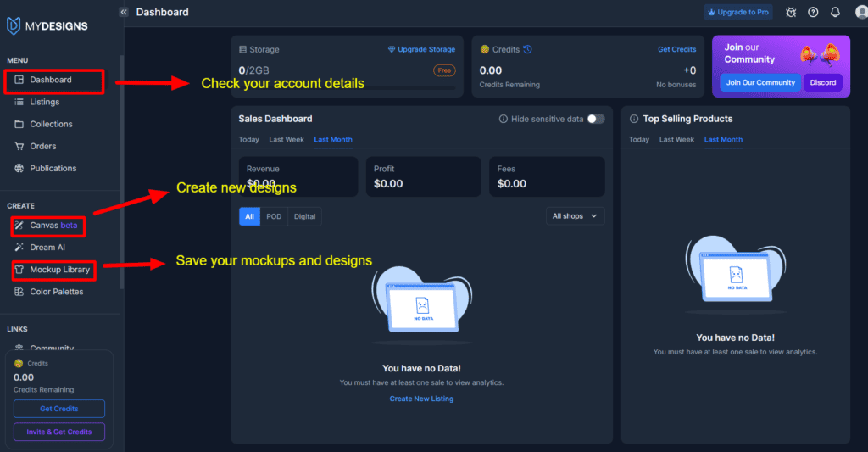Click the Upgrade to Pro button
868x452 pixels.
pos(737,13)
